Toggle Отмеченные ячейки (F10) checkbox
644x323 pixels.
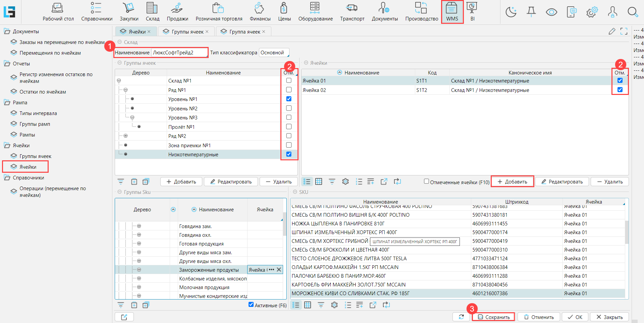point(426,181)
